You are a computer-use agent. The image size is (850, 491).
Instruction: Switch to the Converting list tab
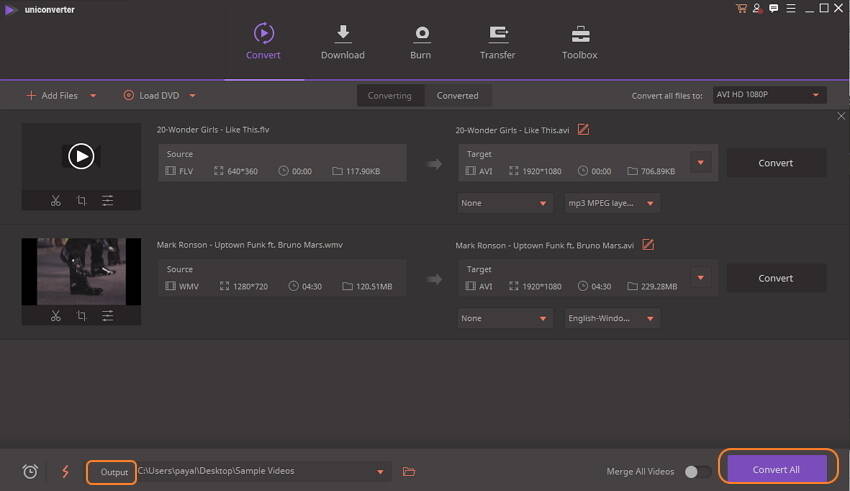pyautogui.click(x=390, y=96)
